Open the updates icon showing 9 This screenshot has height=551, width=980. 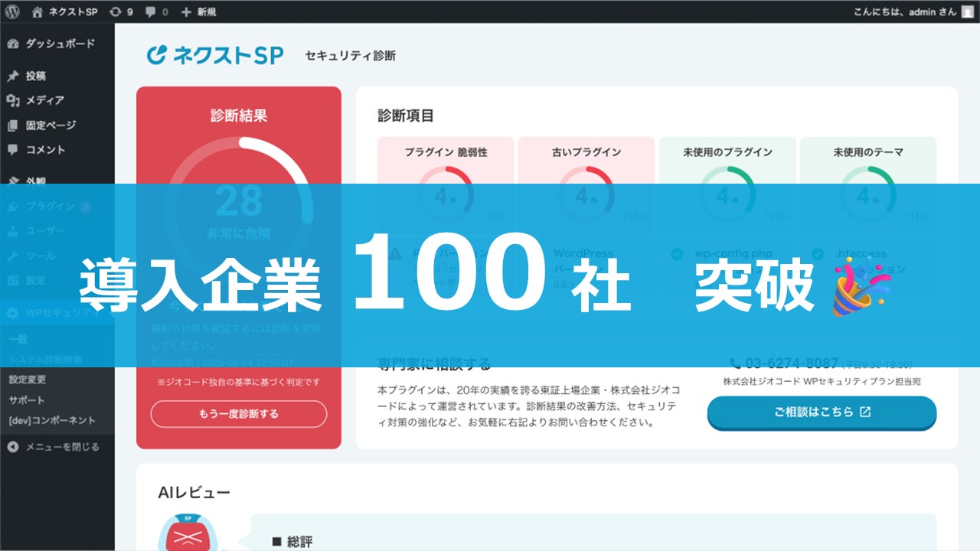coord(121,11)
